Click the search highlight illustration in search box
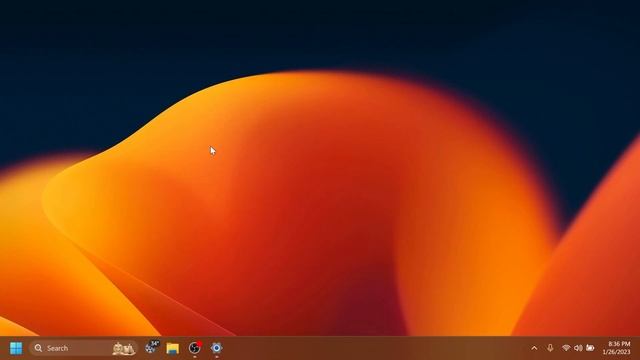 124,348
